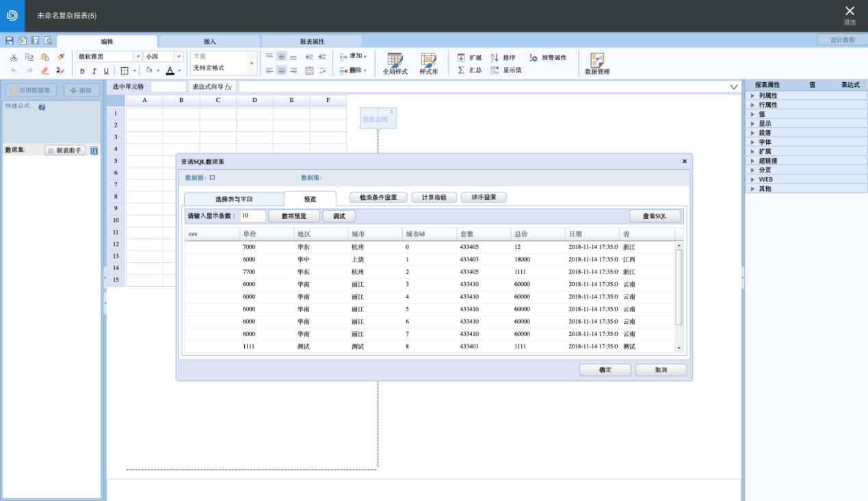Screen dimensions: 868x501
Task: Click the 预警属性 alert properties icon
Action: click(x=534, y=58)
